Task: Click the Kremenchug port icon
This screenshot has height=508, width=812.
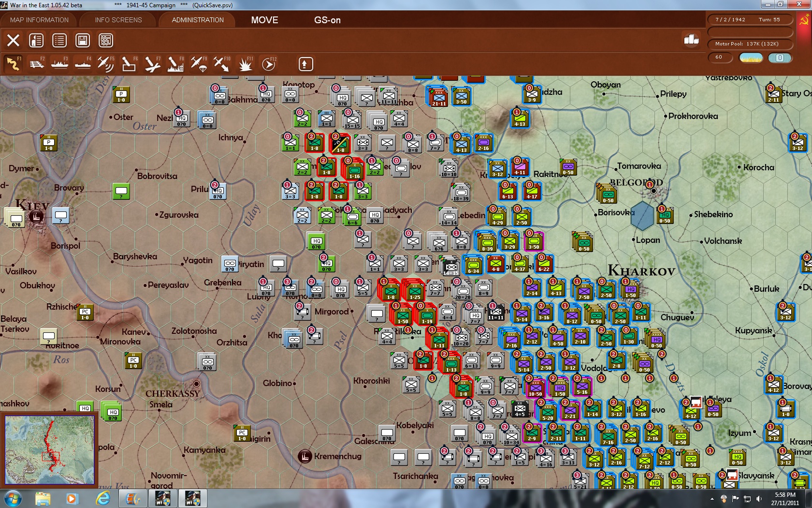Action: pyautogui.click(x=304, y=456)
